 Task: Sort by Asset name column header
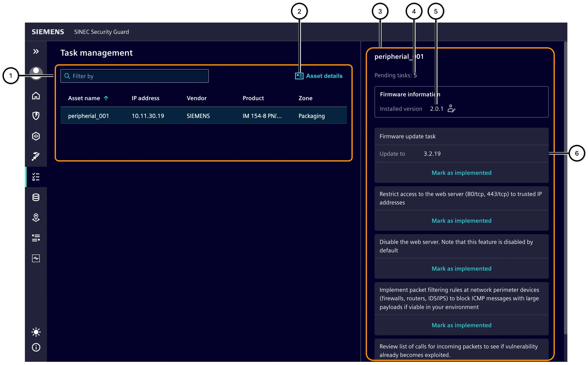84,98
